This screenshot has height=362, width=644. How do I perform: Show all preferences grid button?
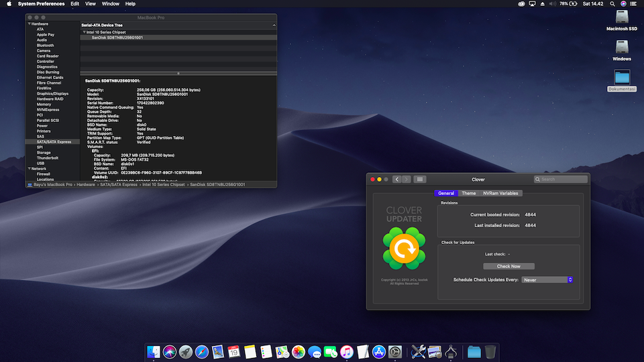click(420, 180)
